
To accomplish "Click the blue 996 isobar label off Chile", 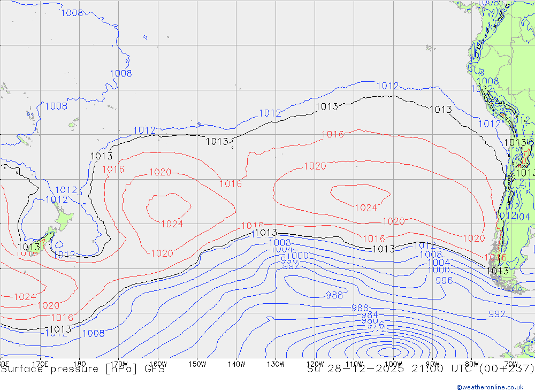I will pos(444,280).
